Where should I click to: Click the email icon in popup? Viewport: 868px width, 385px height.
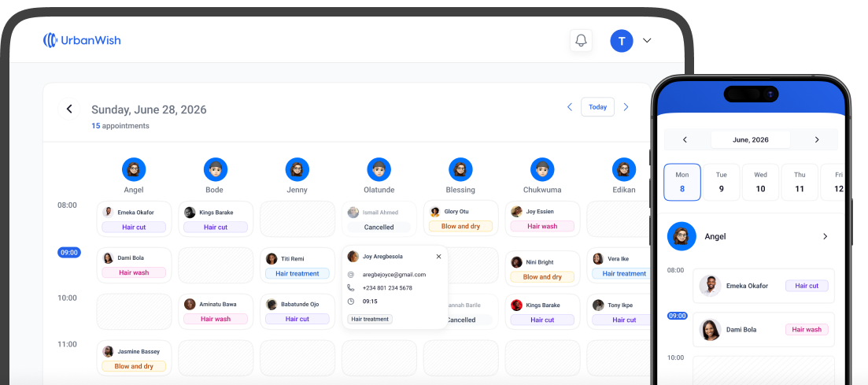coord(351,274)
